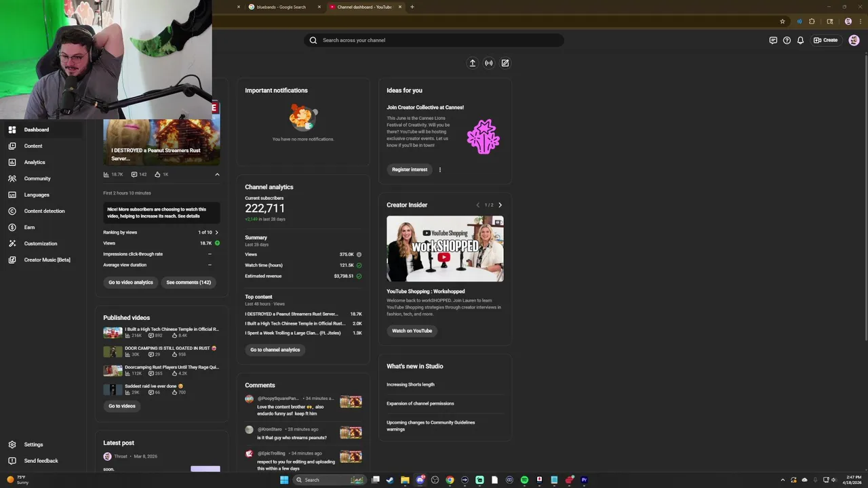Open Chrome three-dot main menu

click(860, 21)
